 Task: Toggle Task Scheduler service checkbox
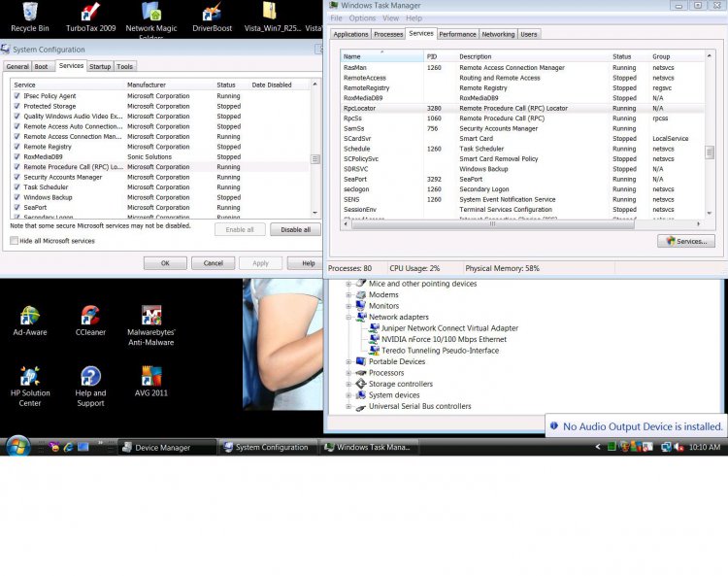(x=17, y=187)
